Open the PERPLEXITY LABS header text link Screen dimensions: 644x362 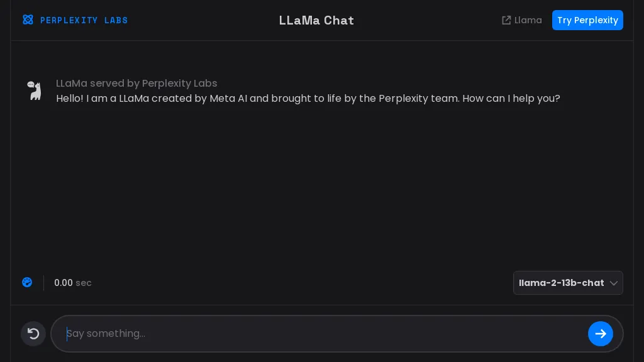[x=84, y=20]
